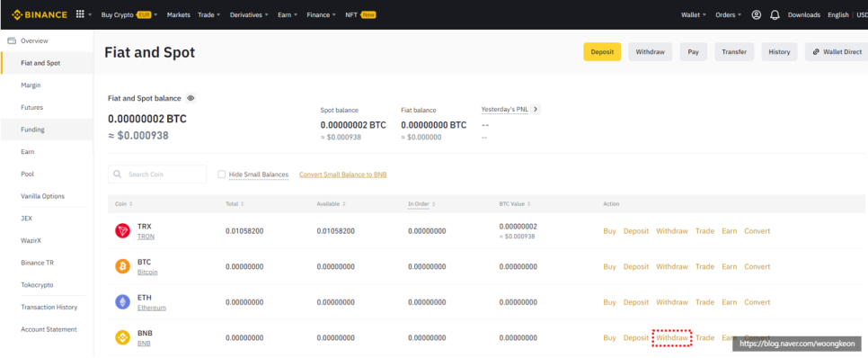The height and width of the screenshot is (358, 868).
Task: Click Convert in the TRX row
Action: pyautogui.click(x=757, y=231)
